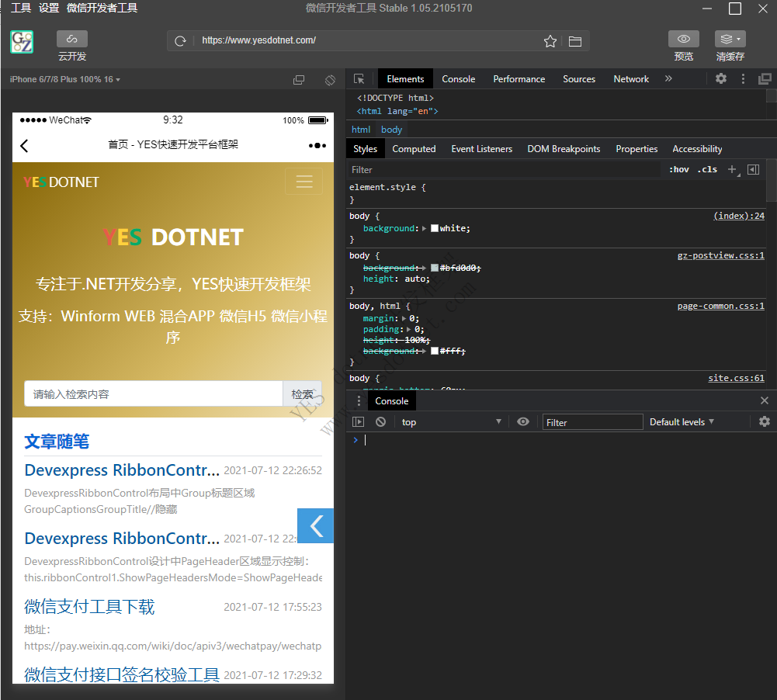Activate the element inspector arrow icon

(359, 78)
